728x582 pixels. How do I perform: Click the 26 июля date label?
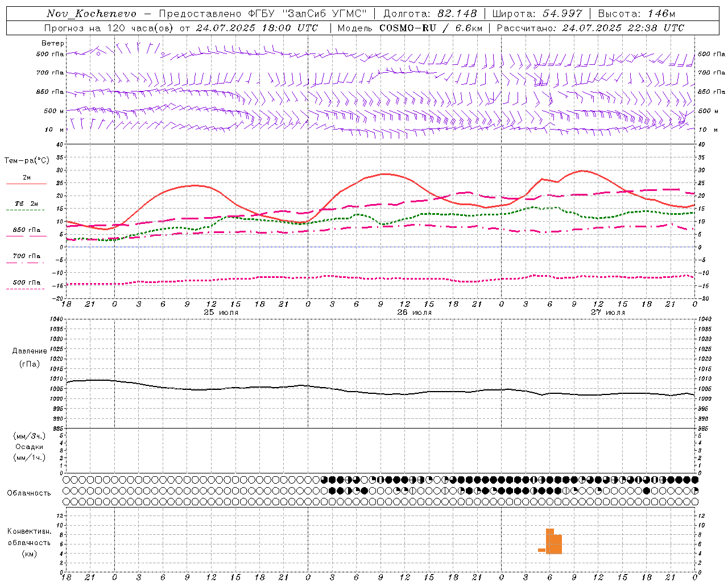(415, 313)
